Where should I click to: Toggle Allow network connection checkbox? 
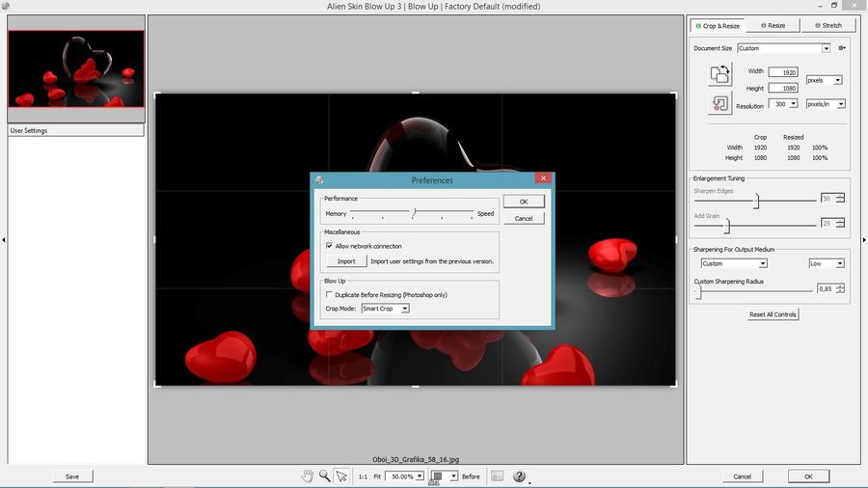click(330, 246)
